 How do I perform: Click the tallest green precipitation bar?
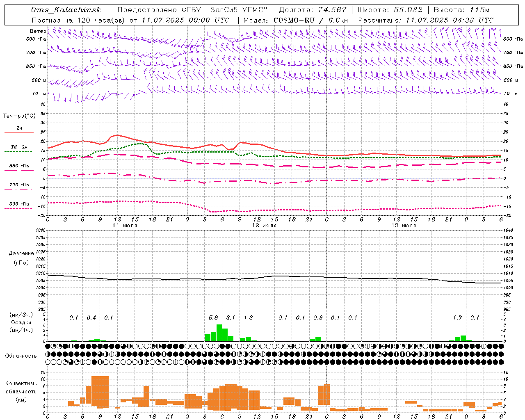click(219, 333)
